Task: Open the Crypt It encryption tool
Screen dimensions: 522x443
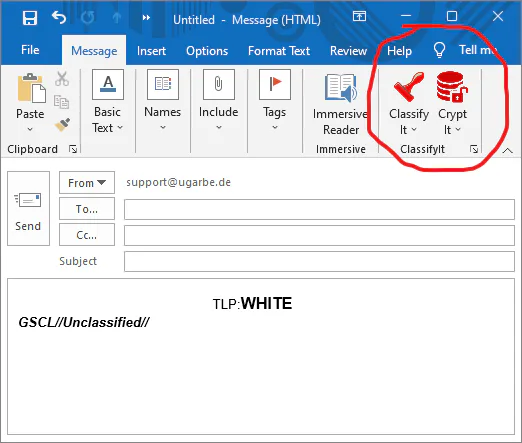Action: tap(452, 103)
